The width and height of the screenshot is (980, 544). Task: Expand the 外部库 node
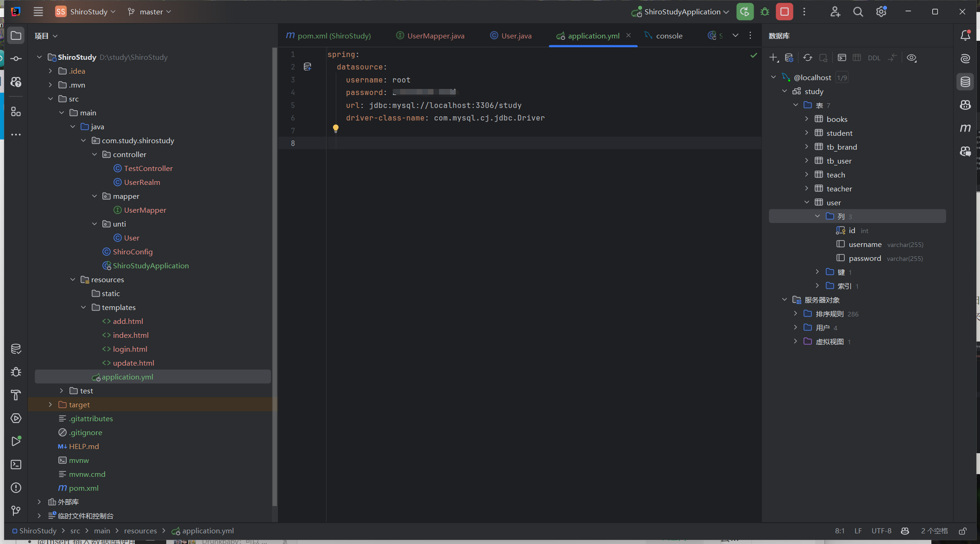click(x=39, y=502)
